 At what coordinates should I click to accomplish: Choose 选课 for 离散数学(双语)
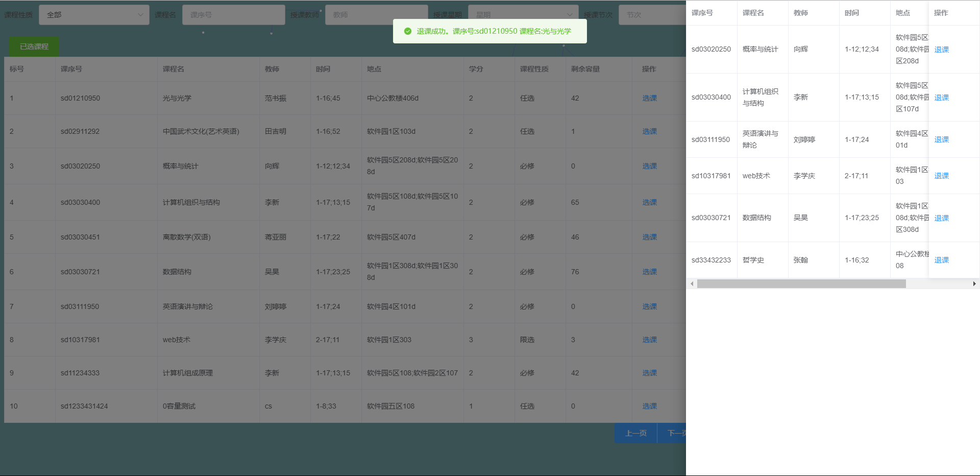tap(649, 237)
